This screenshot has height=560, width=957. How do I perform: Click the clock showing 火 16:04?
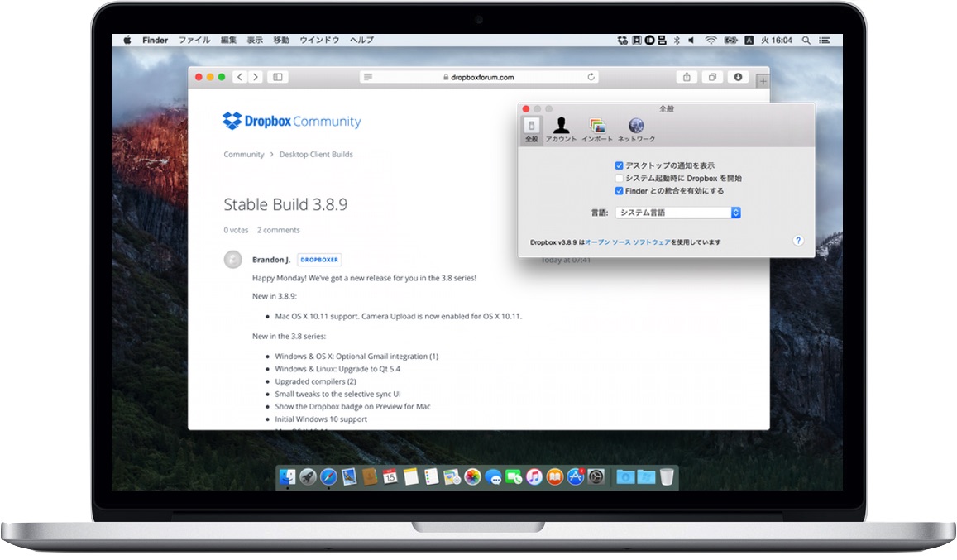(777, 41)
